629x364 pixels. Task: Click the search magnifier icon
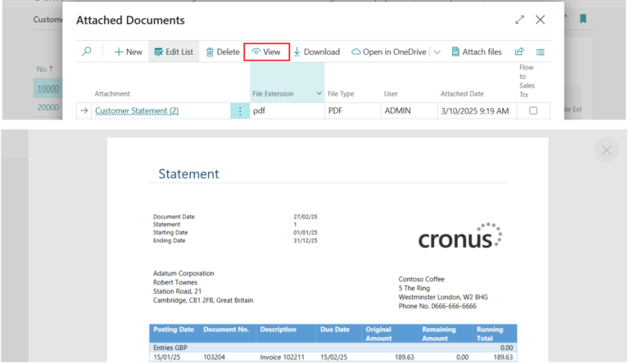(x=87, y=52)
